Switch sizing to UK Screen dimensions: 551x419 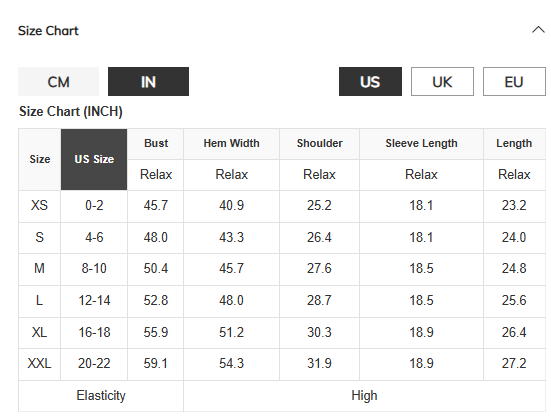point(442,82)
